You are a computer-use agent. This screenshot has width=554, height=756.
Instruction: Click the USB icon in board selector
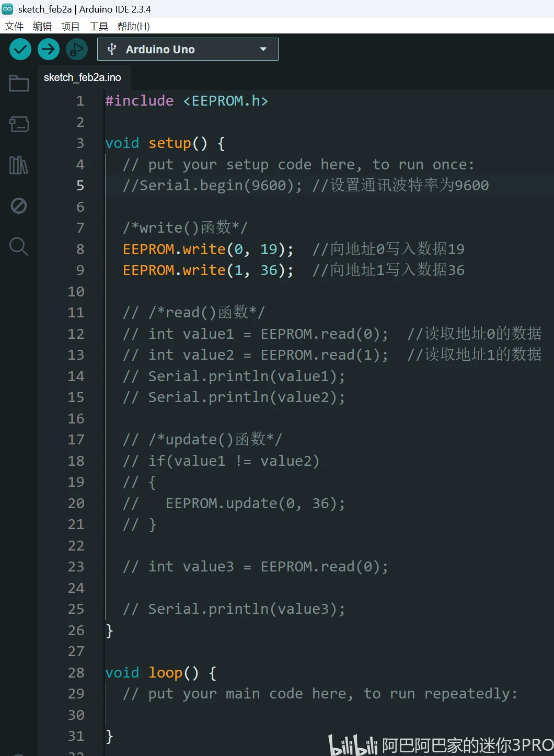111,49
